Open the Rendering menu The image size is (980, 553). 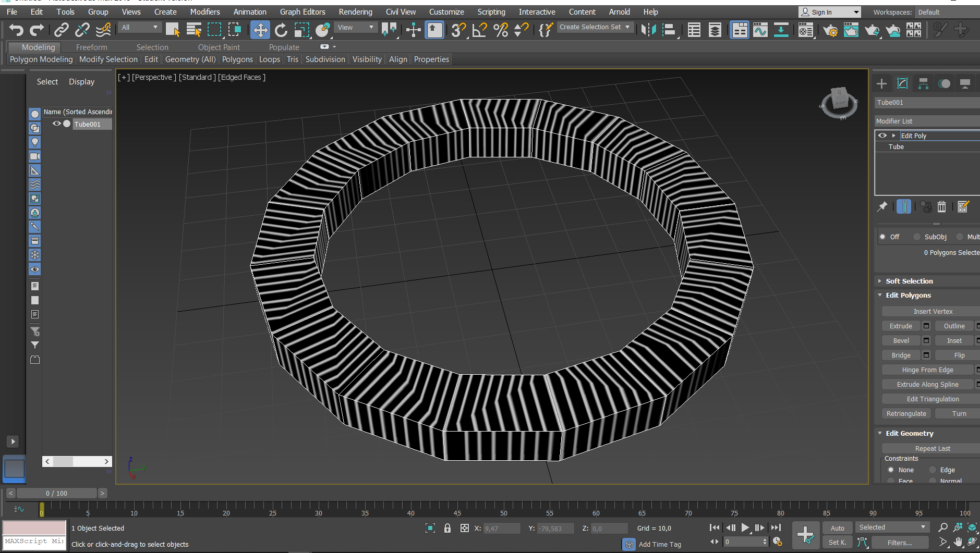355,11
